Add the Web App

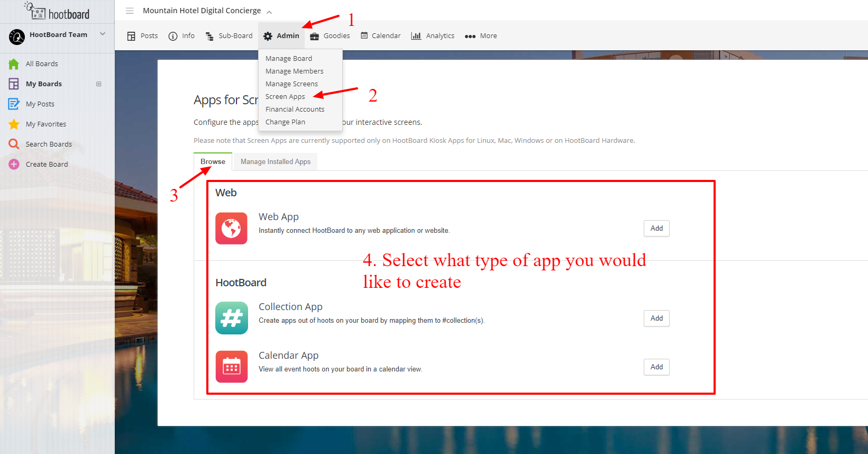pos(656,229)
